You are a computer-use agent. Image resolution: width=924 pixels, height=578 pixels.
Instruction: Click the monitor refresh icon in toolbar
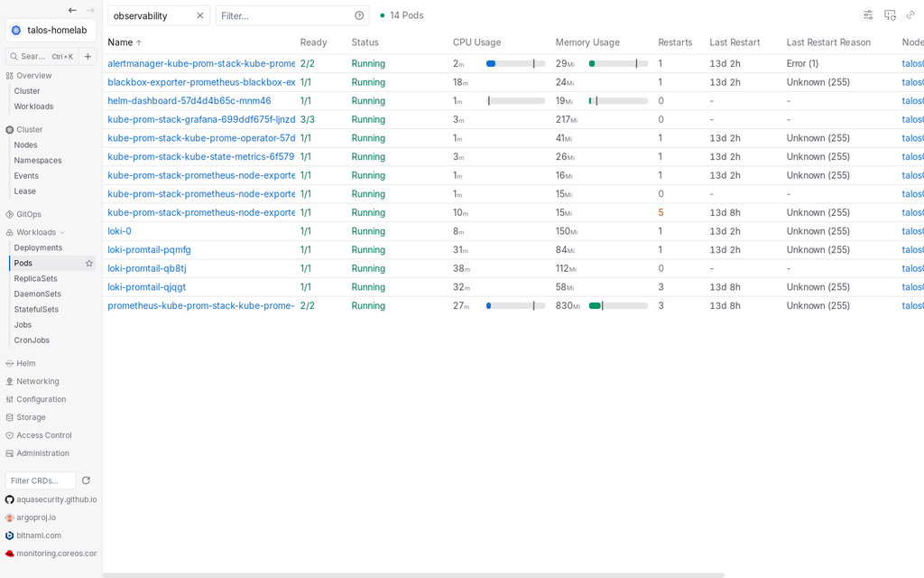[890, 15]
